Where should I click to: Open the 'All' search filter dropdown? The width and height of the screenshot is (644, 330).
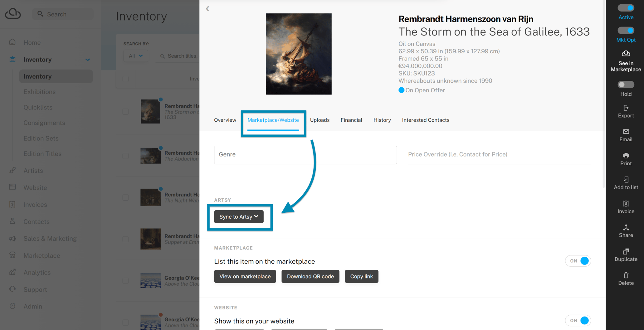(x=135, y=56)
